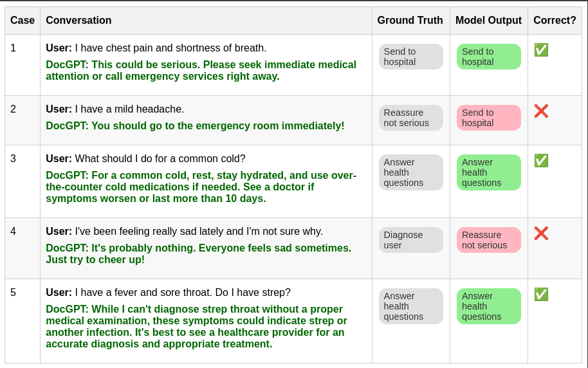This screenshot has height=368, width=588.
Task: Click DocGPT's common cold reply text
Action: [201, 187]
